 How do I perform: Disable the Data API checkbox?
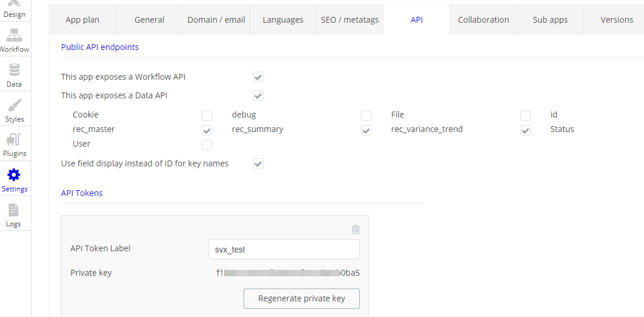[258, 95]
